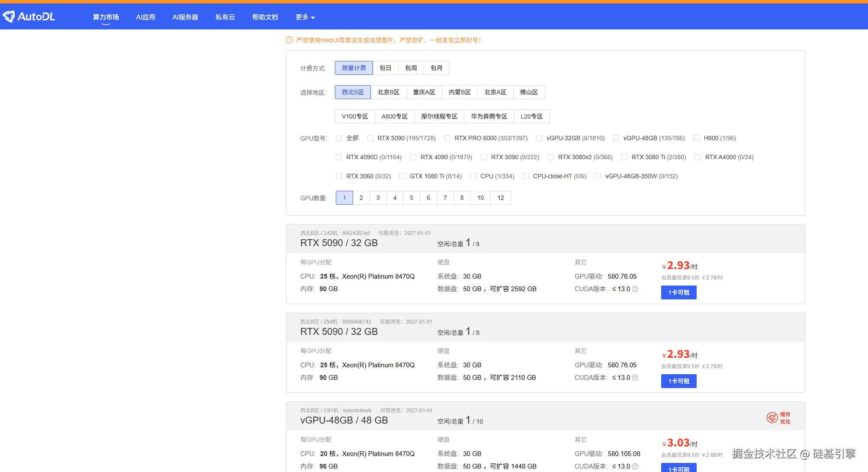Select the RTX PRO 6000 checkbox
Screen dimensions: 868x472
[x=447, y=138]
